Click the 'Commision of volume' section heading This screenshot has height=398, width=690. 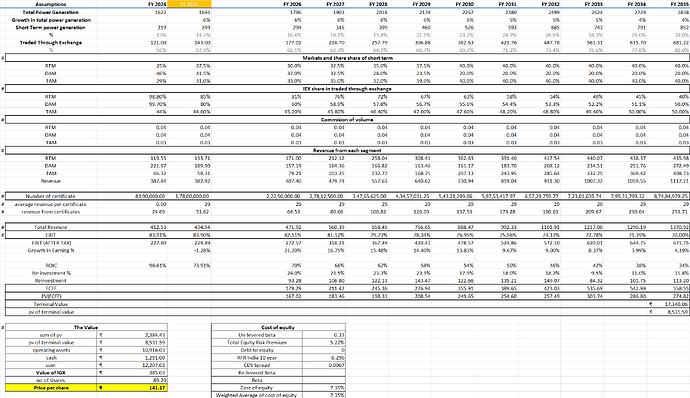(x=348, y=119)
